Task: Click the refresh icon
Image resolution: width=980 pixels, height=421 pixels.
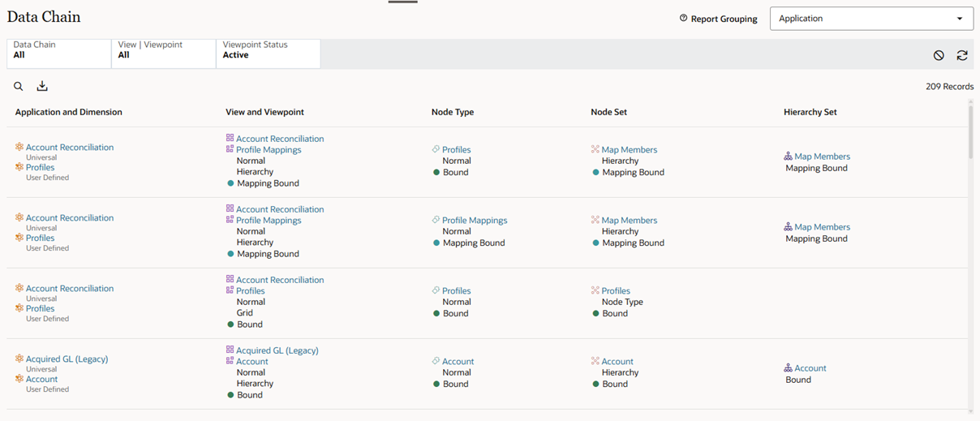Action: click(x=962, y=56)
